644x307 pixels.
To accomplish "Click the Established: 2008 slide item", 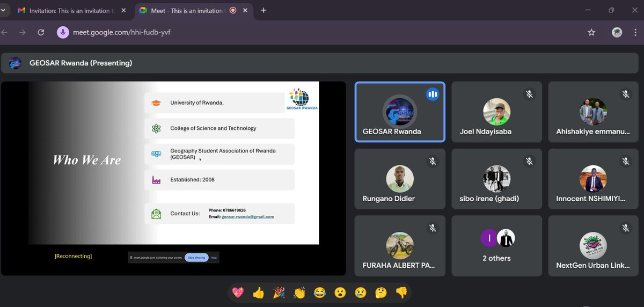I will [219, 180].
